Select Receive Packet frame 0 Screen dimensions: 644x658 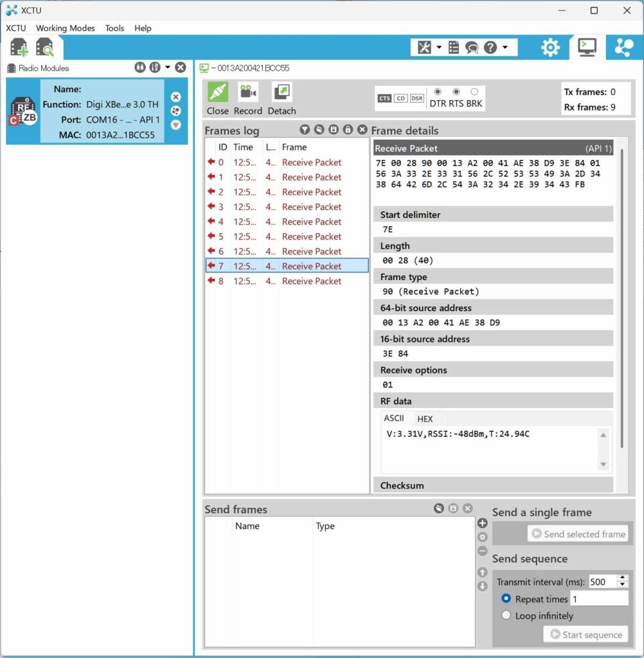pyautogui.click(x=287, y=162)
